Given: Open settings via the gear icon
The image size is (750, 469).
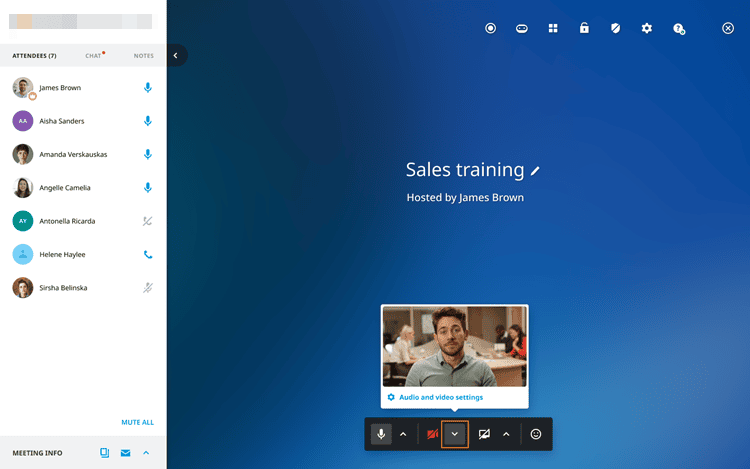Looking at the screenshot, I should 647,28.
